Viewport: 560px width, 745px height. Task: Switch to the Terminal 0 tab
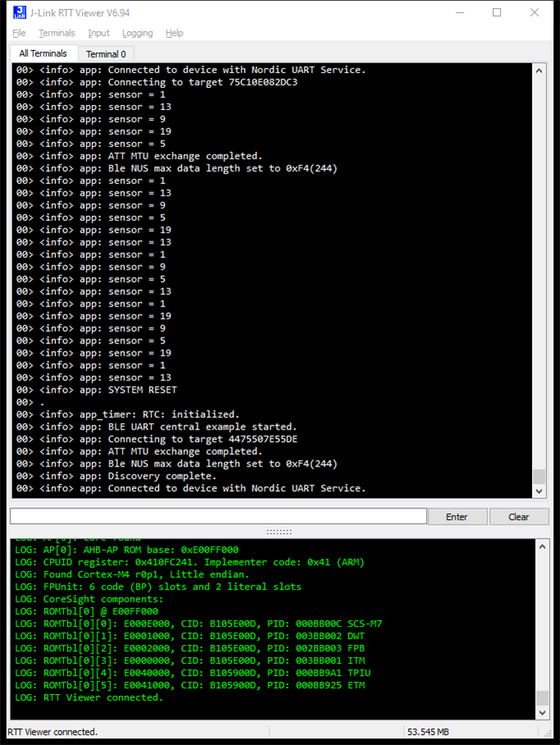click(x=106, y=54)
